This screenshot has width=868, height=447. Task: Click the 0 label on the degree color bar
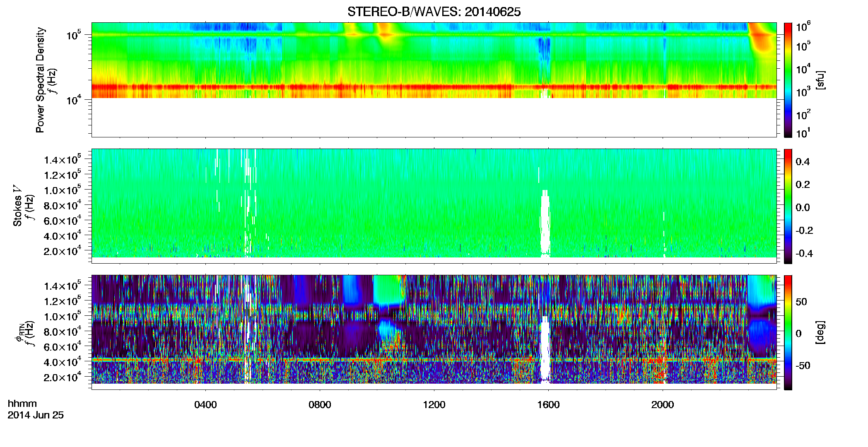[798, 334]
